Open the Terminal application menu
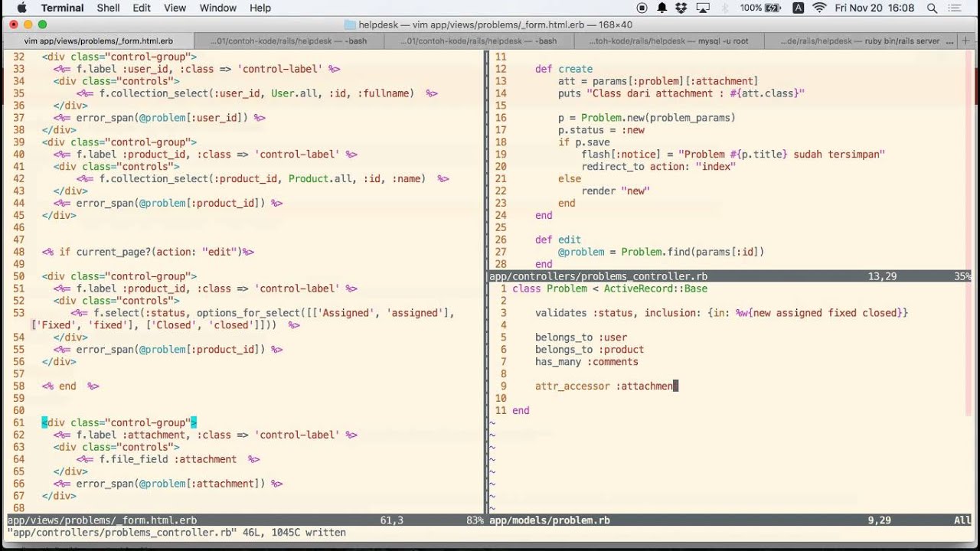This screenshot has height=551, width=980. (62, 8)
